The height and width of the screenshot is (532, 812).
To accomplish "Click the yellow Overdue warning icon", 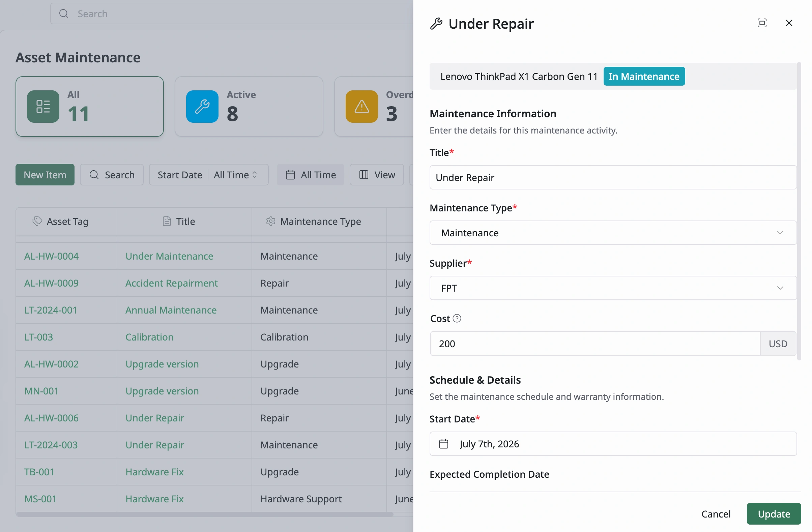I will click(x=361, y=107).
